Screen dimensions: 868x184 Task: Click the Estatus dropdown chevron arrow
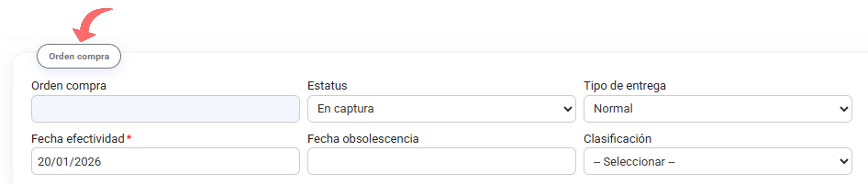(x=567, y=108)
